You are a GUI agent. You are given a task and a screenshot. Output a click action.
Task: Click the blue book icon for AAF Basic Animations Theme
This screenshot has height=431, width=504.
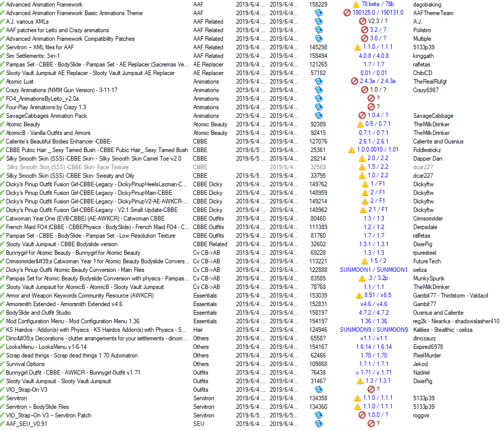point(318,13)
